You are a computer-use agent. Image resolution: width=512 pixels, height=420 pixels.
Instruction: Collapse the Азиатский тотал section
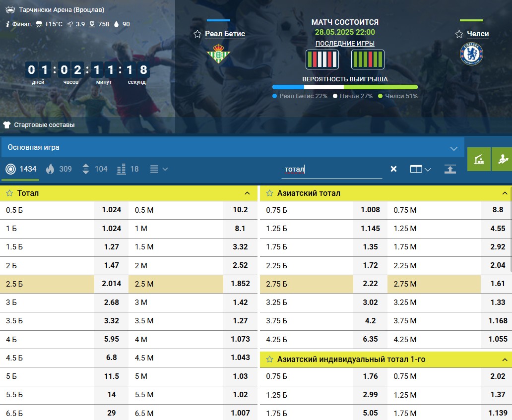pos(505,193)
